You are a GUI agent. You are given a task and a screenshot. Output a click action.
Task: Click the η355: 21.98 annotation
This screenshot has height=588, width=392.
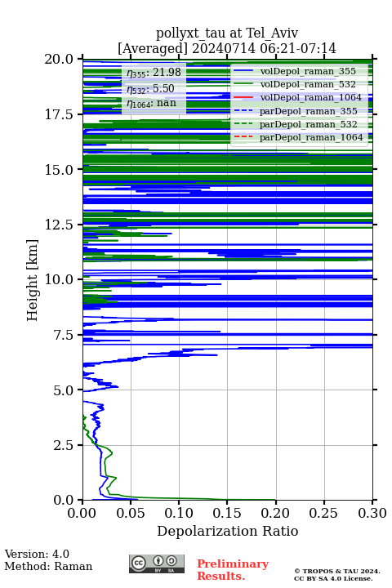click(x=154, y=73)
